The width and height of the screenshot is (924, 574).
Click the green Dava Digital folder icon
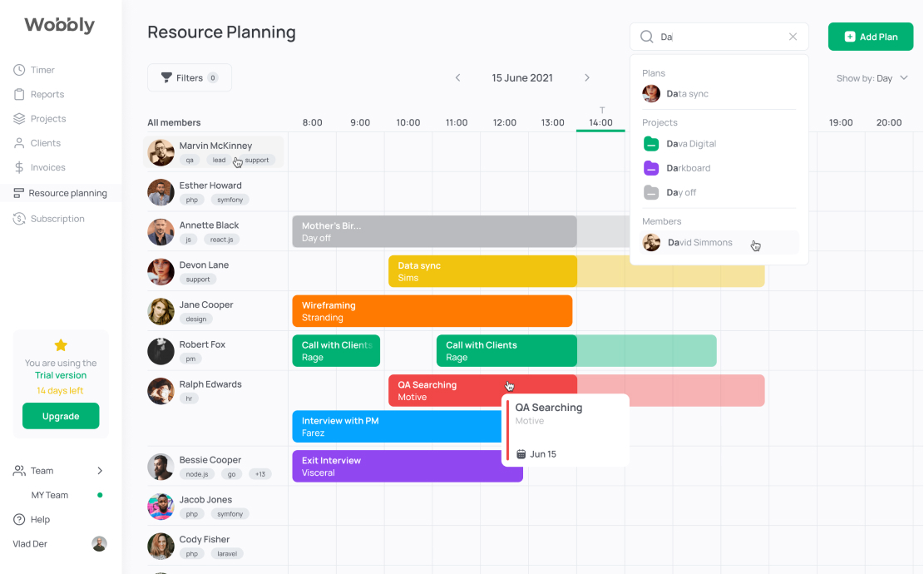click(x=651, y=144)
